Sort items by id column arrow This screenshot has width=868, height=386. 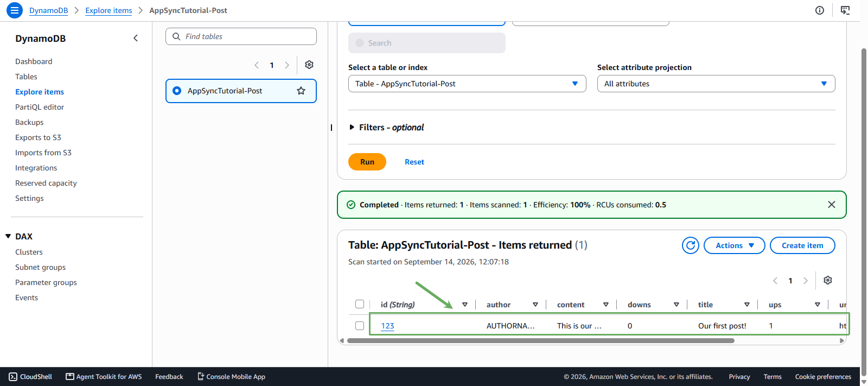pyautogui.click(x=465, y=305)
